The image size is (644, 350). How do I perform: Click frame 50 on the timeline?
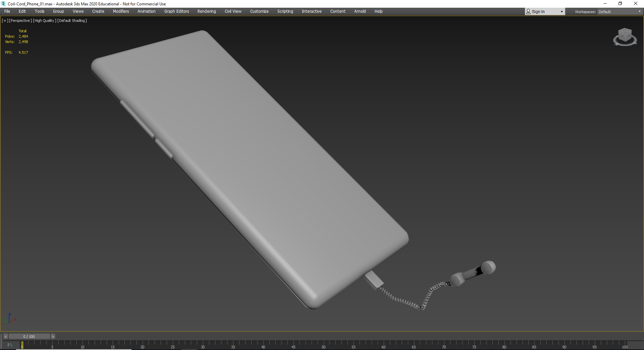pyautogui.click(x=323, y=344)
